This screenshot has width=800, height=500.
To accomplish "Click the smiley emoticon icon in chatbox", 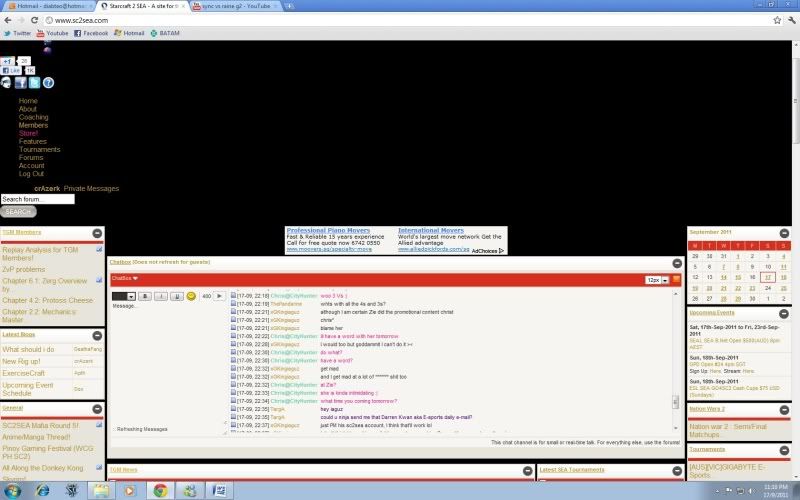I will [x=191, y=296].
